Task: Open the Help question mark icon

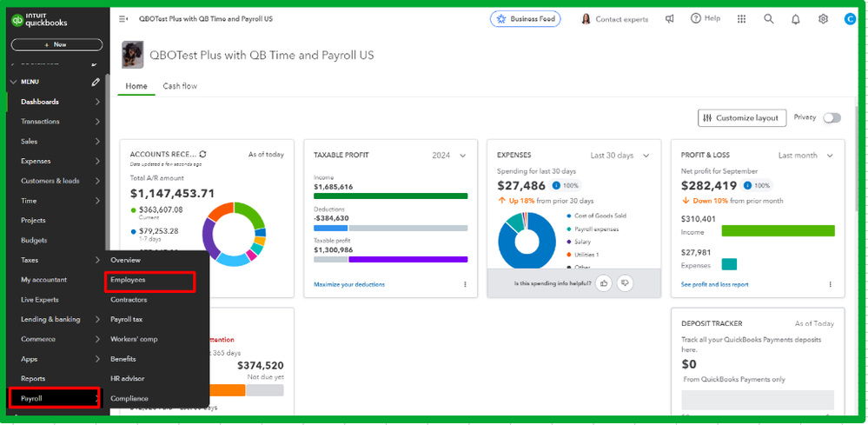Action: pyautogui.click(x=696, y=18)
